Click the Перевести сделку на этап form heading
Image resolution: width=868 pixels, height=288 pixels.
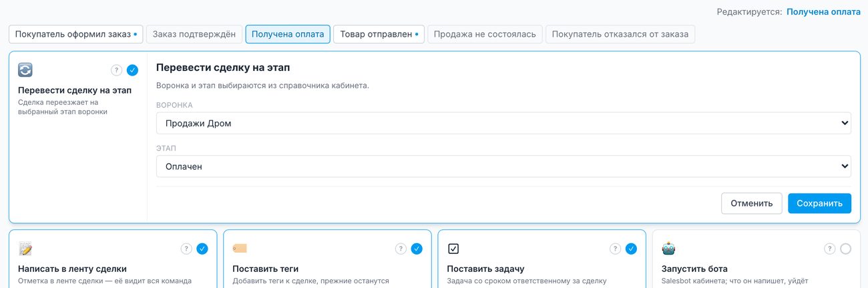point(223,67)
